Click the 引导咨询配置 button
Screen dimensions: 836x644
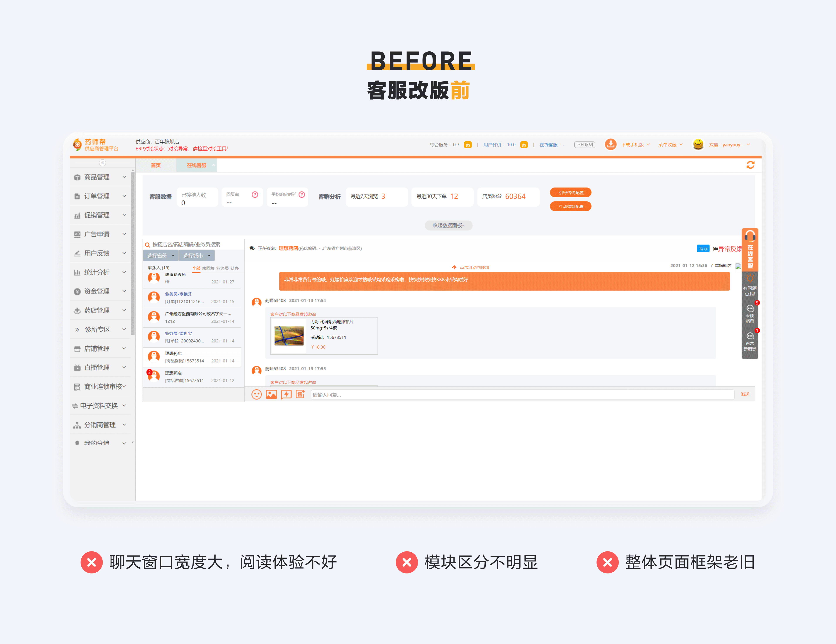[570, 192]
